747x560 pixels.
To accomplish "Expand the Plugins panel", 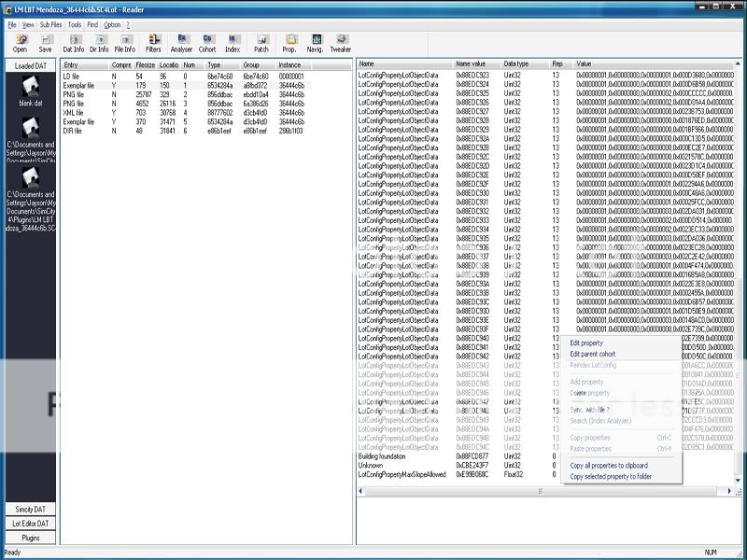I will coord(31,538).
